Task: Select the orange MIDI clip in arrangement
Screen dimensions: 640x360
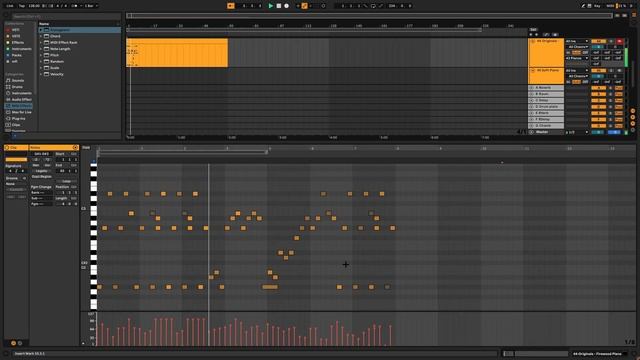Action: pyautogui.click(x=177, y=53)
